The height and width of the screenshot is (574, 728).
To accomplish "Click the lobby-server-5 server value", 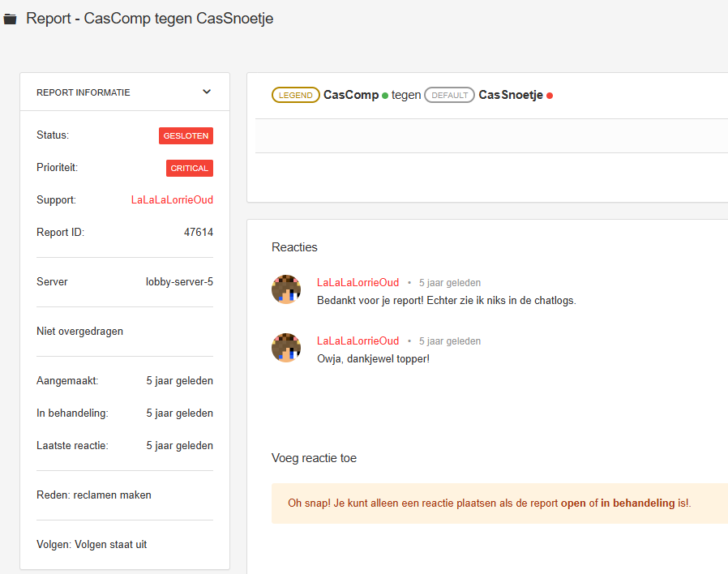I will coord(179,282).
